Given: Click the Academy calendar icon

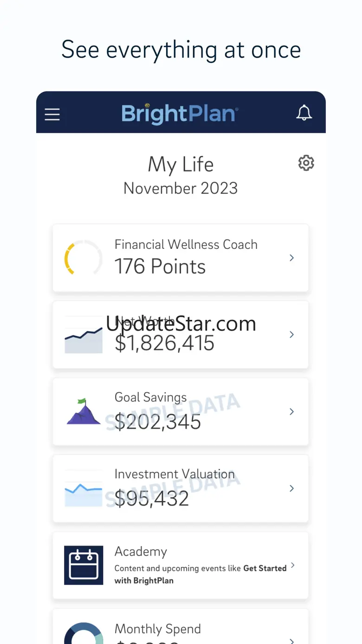Looking at the screenshot, I should click(x=84, y=565).
